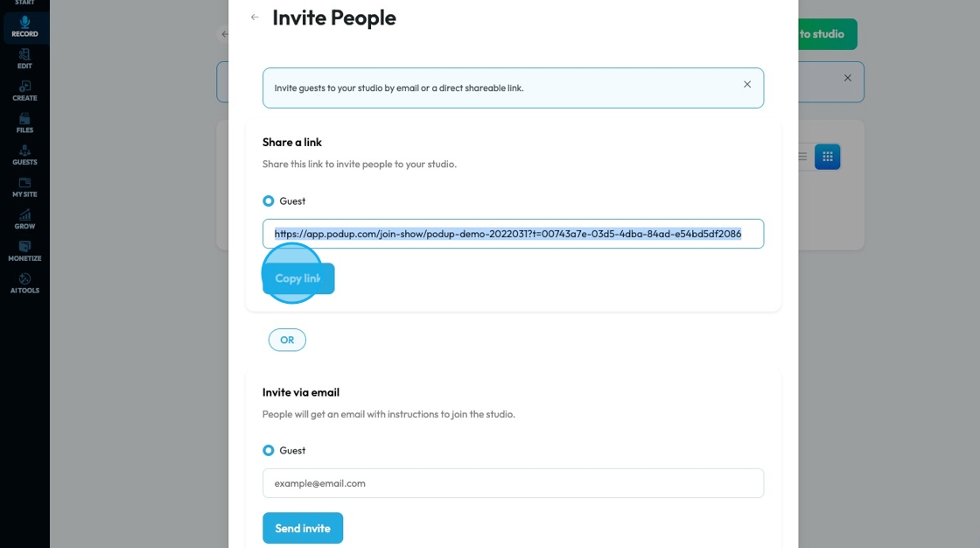Open the Edit section in sidebar
Viewport: 980px width, 548px height.
pos(24,59)
